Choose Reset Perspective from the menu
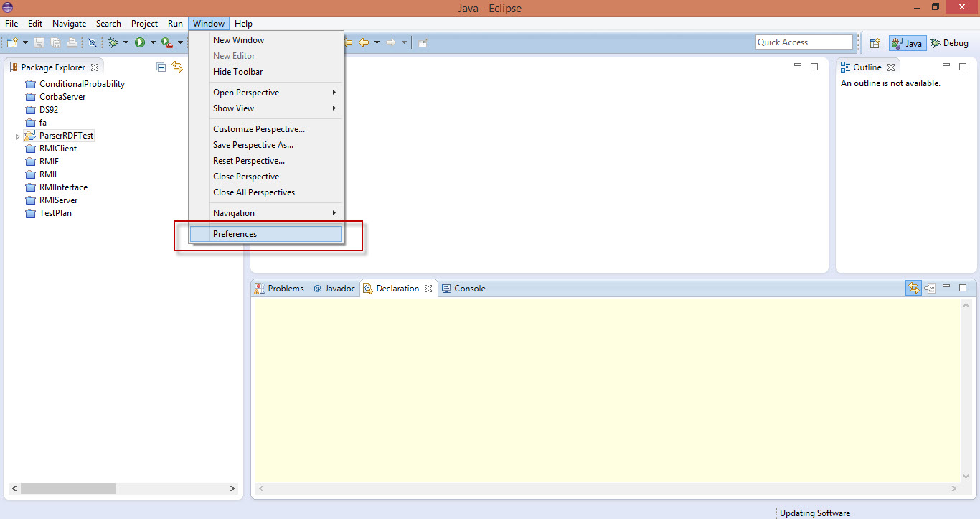The image size is (980, 519). (248, 161)
